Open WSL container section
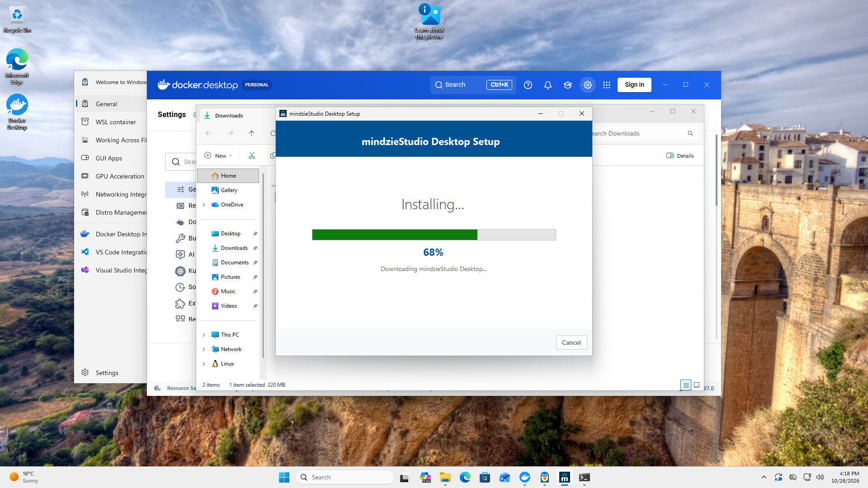 (x=111, y=122)
